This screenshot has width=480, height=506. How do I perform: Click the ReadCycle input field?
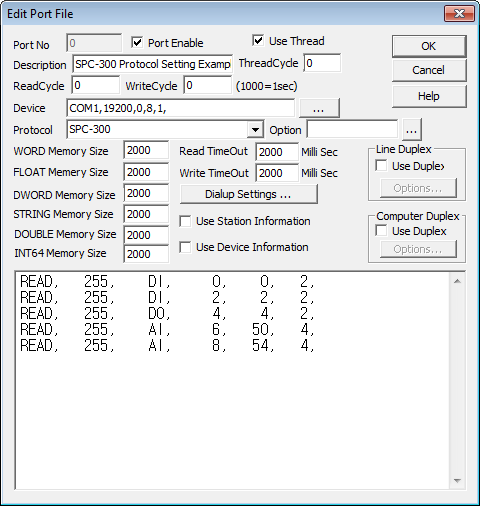(x=95, y=85)
